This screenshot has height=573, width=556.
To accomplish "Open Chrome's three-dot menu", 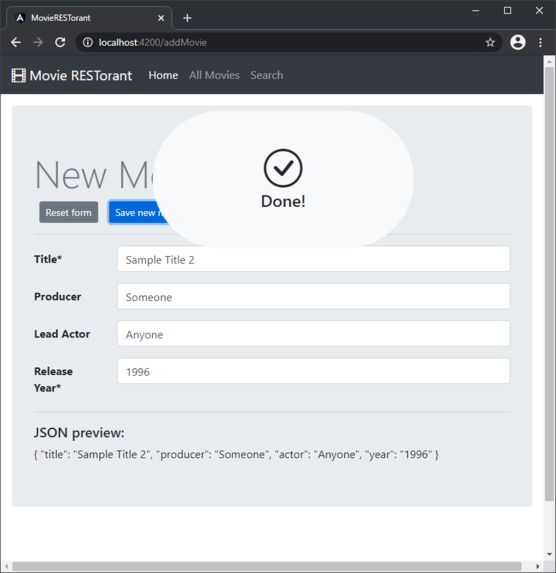I will 540,42.
